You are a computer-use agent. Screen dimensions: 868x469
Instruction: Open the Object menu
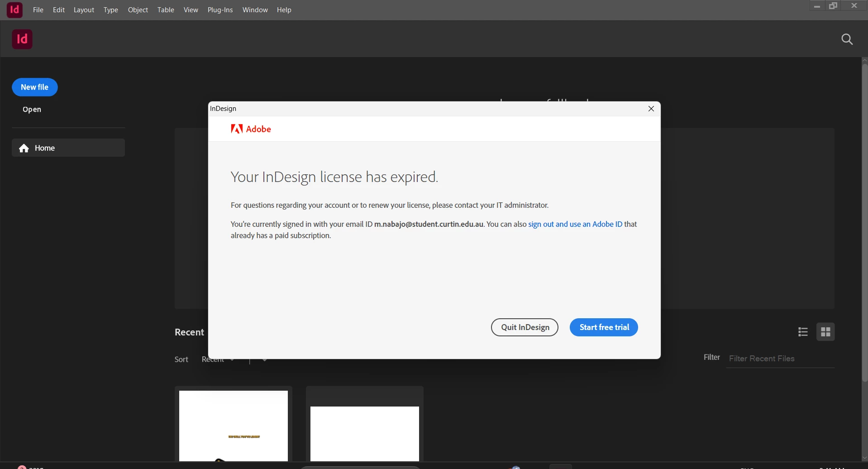coord(138,10)
